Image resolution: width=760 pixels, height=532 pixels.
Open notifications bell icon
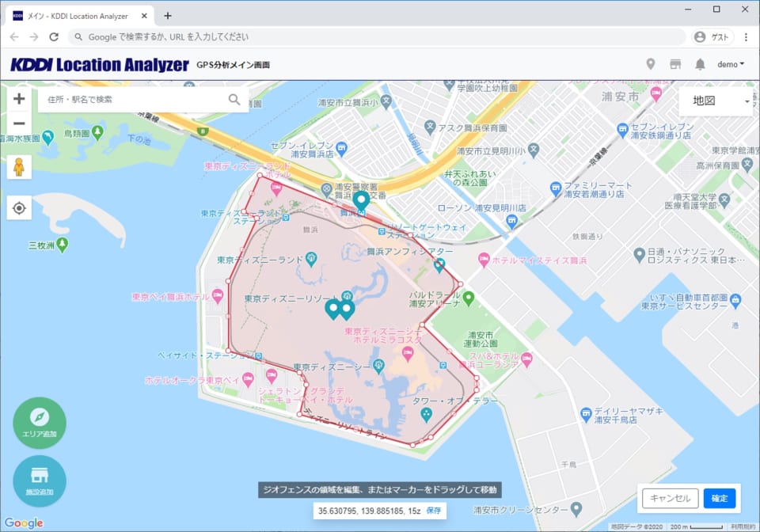tap(700, 64)
